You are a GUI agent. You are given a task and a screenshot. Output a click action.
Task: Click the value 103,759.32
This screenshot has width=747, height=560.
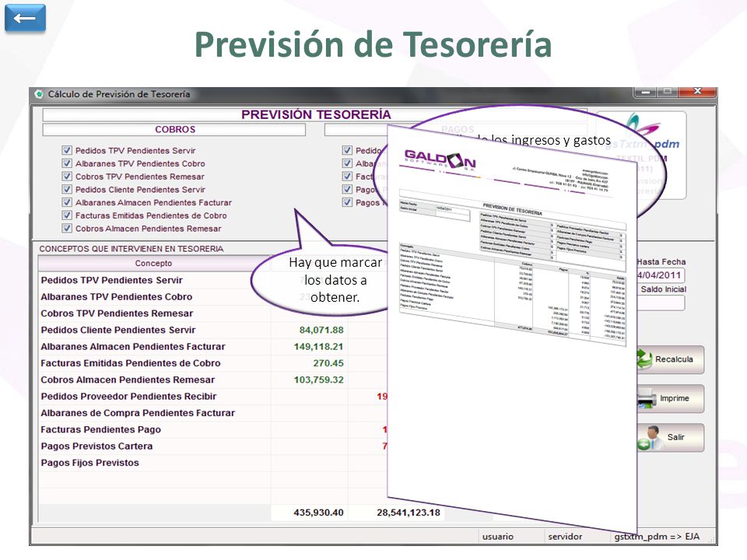click(x=318, y=380)
